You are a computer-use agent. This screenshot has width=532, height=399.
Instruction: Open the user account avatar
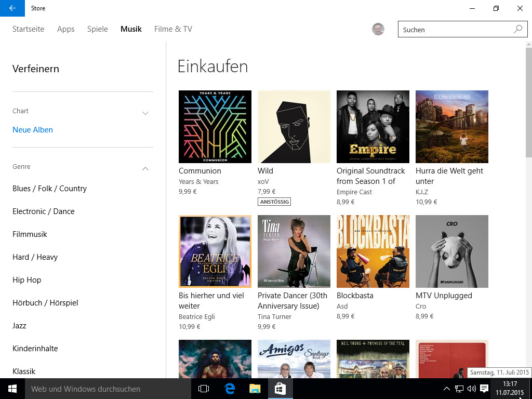[x=378, y=29]
